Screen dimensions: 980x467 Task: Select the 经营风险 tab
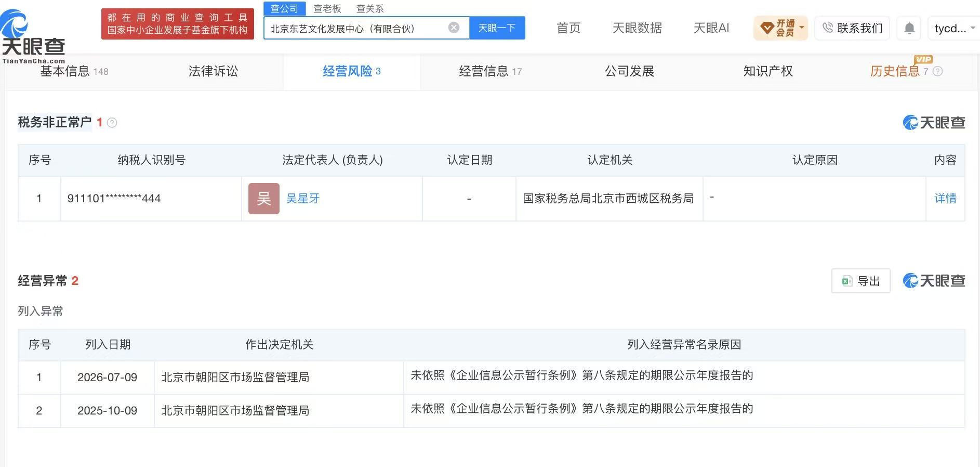(352, 71)
